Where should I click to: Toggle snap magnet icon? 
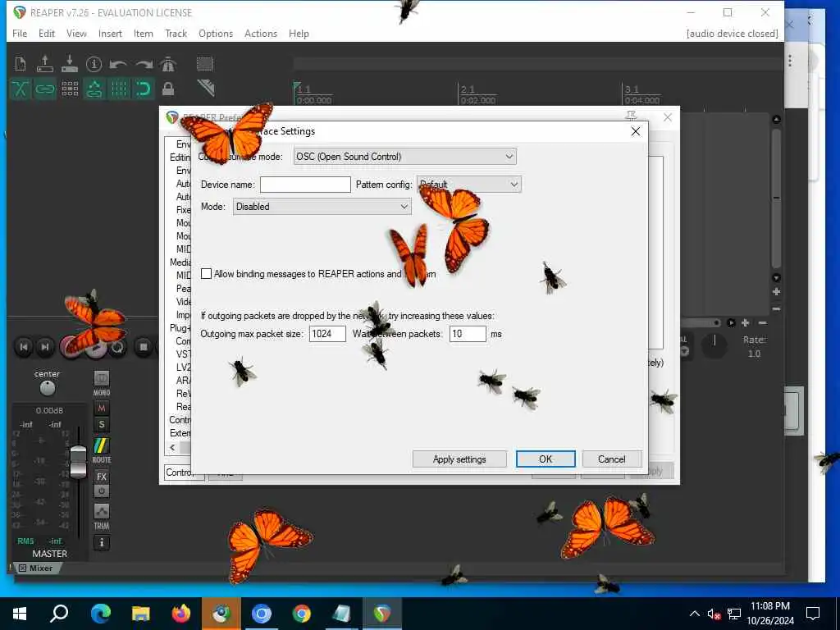144,89
